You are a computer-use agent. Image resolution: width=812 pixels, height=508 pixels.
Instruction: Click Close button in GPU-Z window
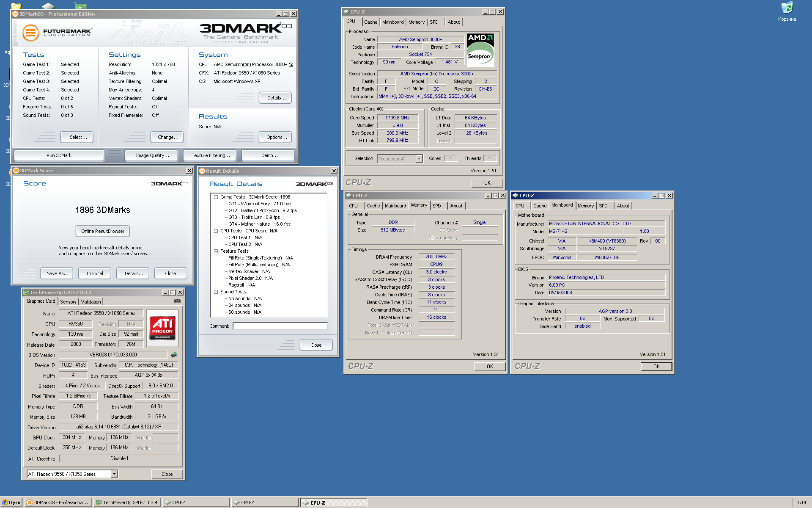(x=167, y=474)
